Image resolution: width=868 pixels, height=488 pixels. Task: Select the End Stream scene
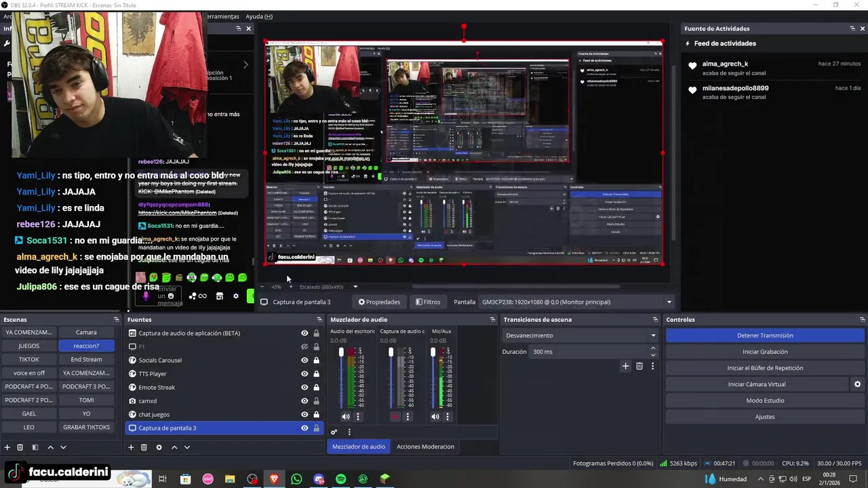(x=86, y=359)
